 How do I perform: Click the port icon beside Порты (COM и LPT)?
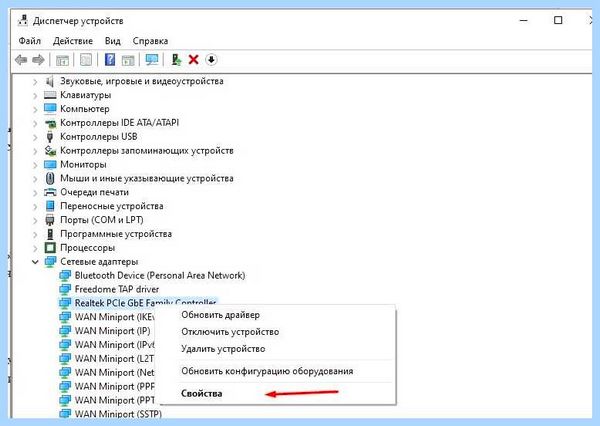50,220
